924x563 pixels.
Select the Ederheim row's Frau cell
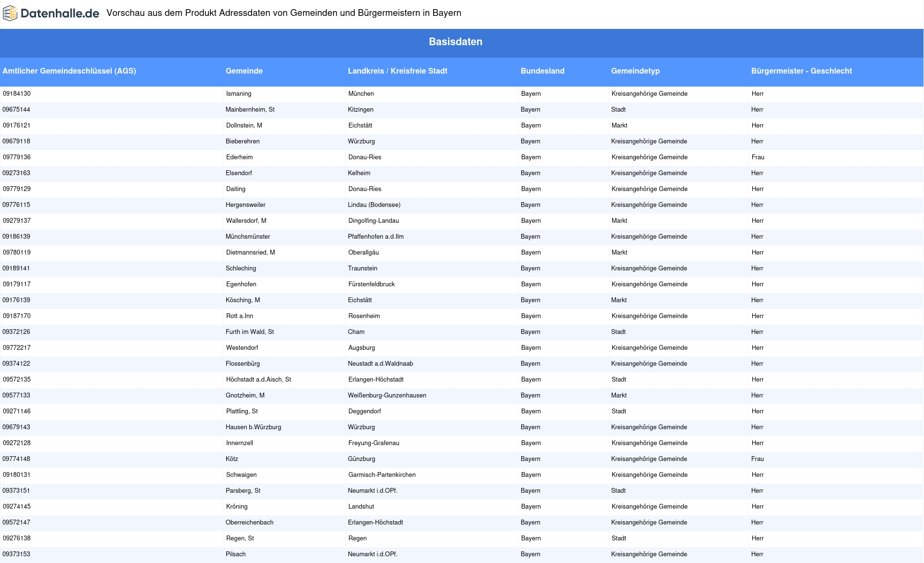(758, 157)
